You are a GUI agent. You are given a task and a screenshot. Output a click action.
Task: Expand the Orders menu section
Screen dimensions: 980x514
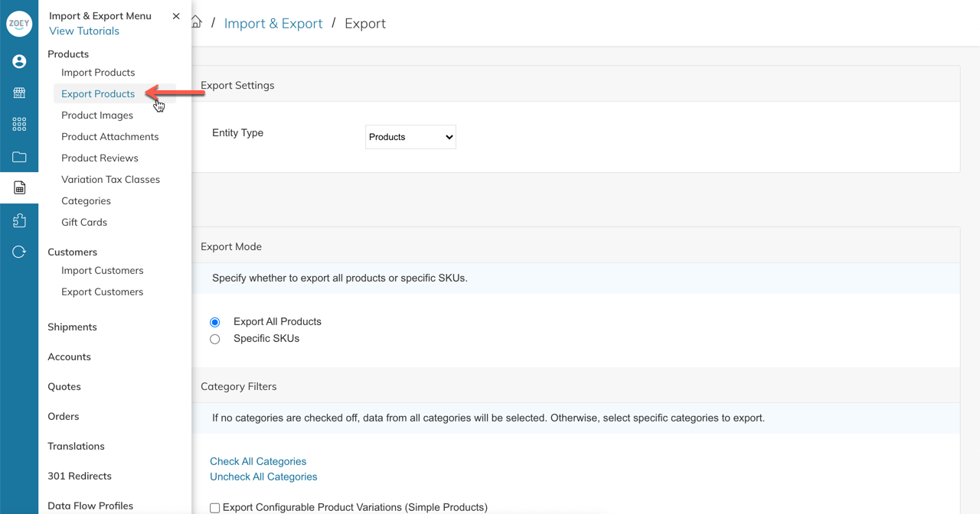[x=64, y=416]
